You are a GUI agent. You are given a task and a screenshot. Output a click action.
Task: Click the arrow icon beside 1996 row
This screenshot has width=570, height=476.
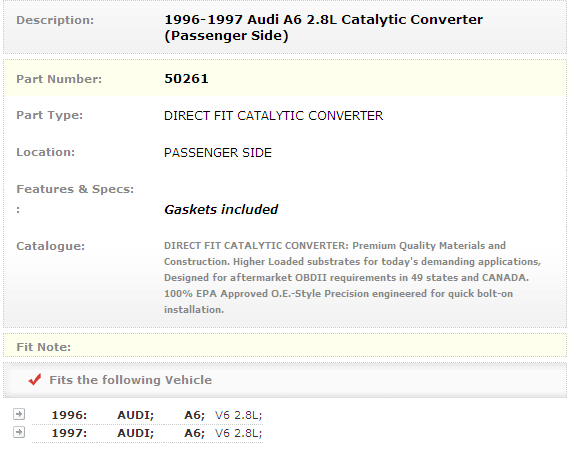pos(19,414)
